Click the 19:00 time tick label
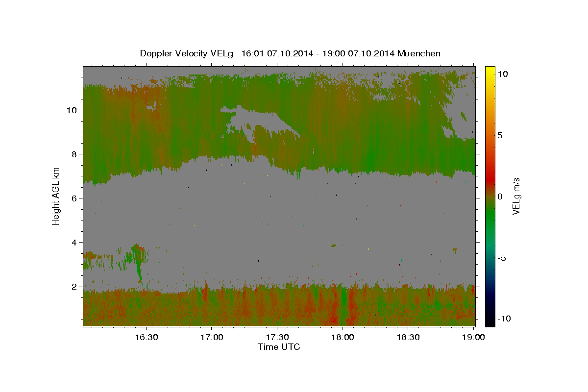Image resolution: width=588 pixels, height=392 pixels. pos(473,337)
